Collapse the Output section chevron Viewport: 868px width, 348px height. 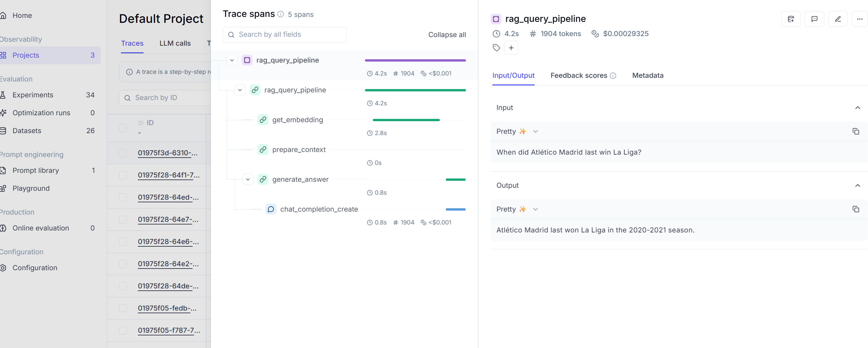pyautogui.click(x=857, y=185)
